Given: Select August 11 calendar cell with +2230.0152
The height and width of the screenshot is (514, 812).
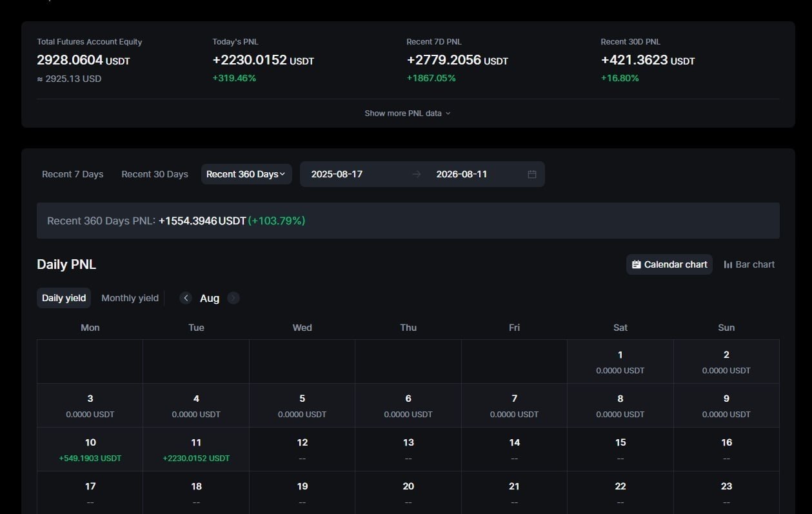Looking at the screenshot, I should click(196, 449).
